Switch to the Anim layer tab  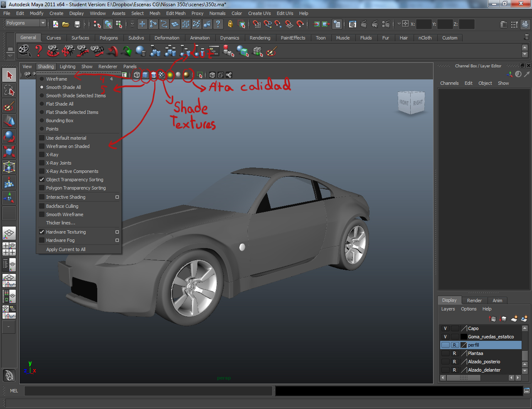coord(498,301)
